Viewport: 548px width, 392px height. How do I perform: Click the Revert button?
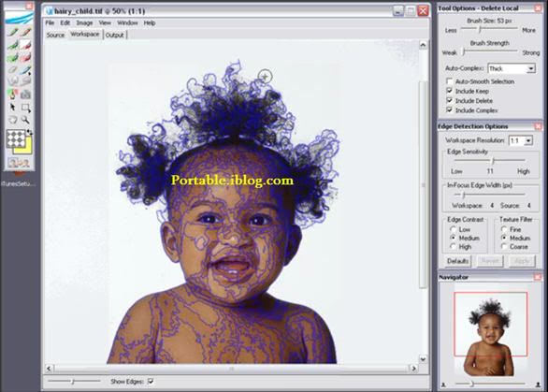tap(490, 261)
